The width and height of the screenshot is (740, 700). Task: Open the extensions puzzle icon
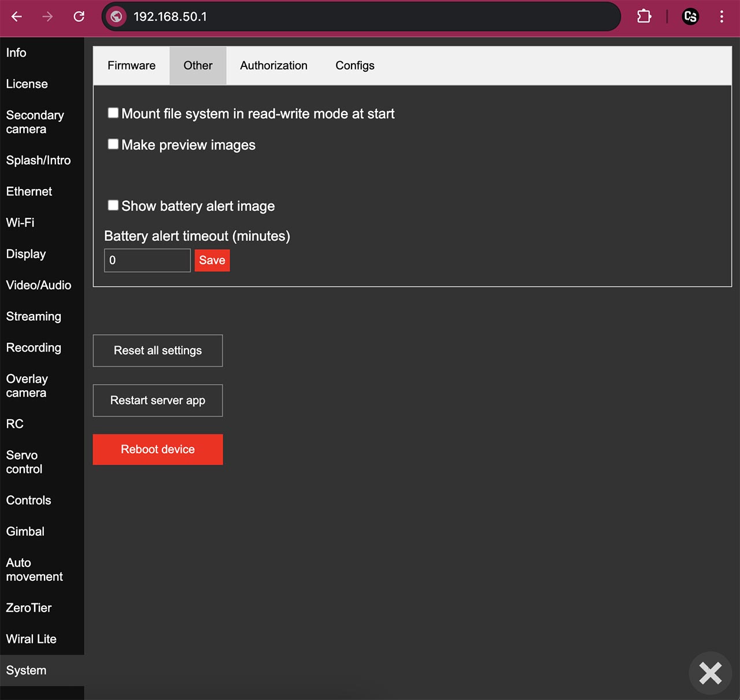click(x=644, y=17)
